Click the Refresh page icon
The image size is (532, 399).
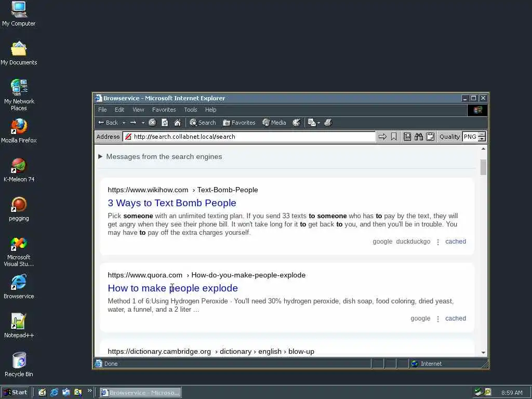(165, 123)
